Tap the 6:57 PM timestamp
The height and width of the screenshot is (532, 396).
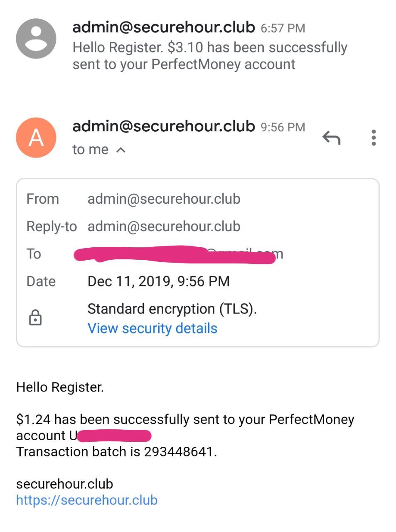pos(283,28)
